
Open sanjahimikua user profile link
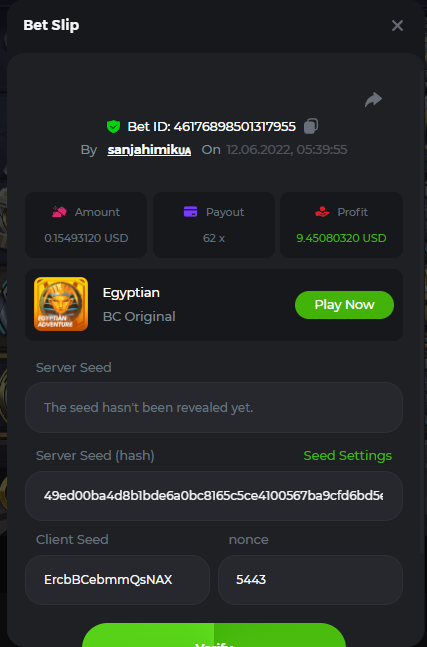click(149, 150)
